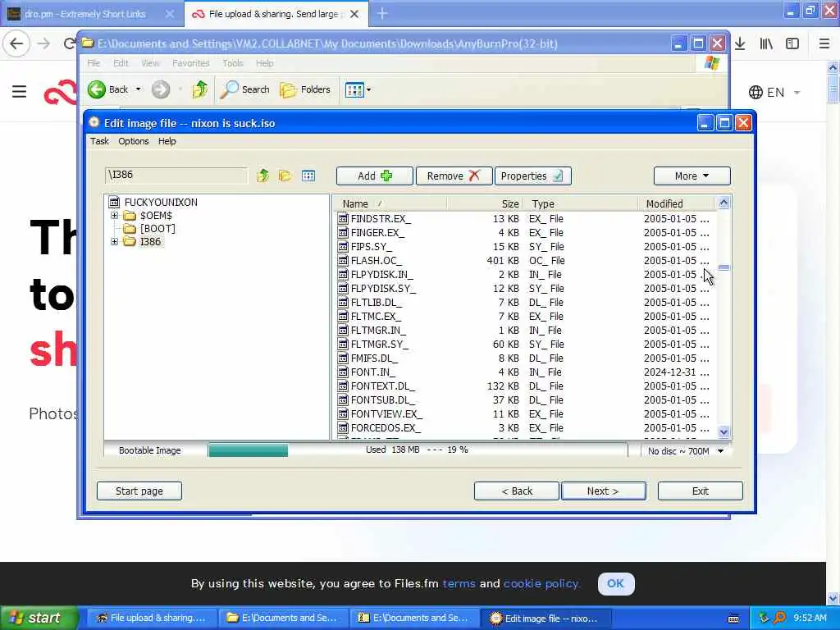Image resolution: width=840 pixels, height=630 pixels.
Task: Click OK on the cookie notice
Action: tap(615, 583)
